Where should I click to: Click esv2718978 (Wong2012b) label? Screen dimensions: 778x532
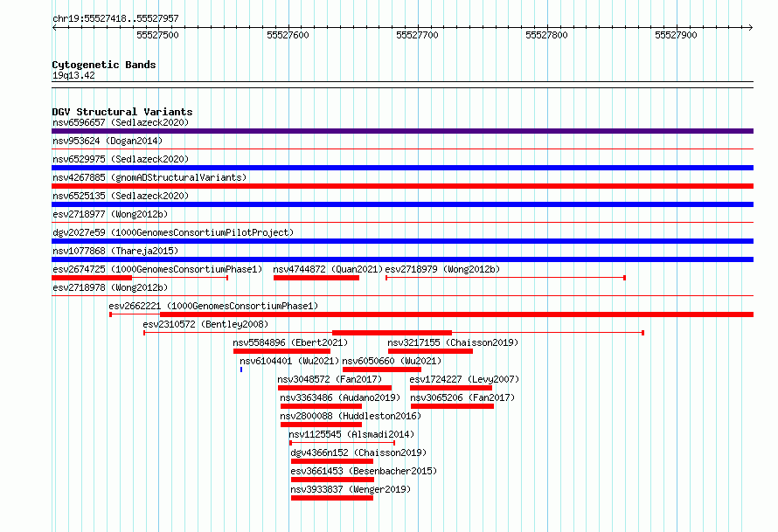[x=110, y=287]
